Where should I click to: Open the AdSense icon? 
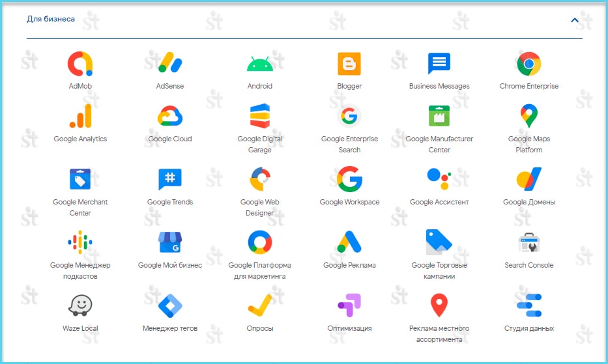(x=170, y=63)
